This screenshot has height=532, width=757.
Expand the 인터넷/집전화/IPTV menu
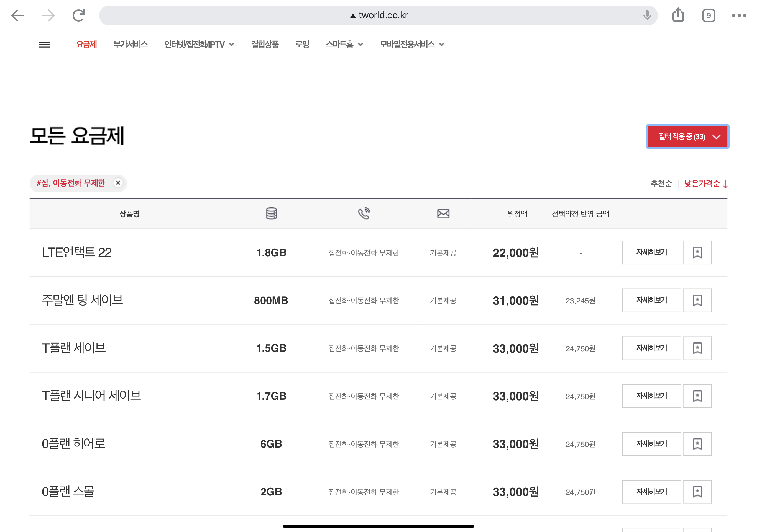199,45
